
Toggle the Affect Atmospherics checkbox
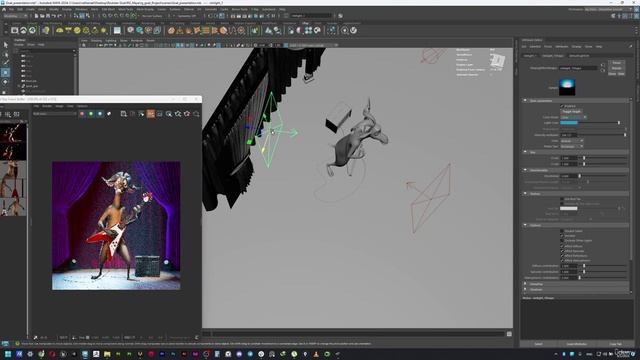point(562,260)
